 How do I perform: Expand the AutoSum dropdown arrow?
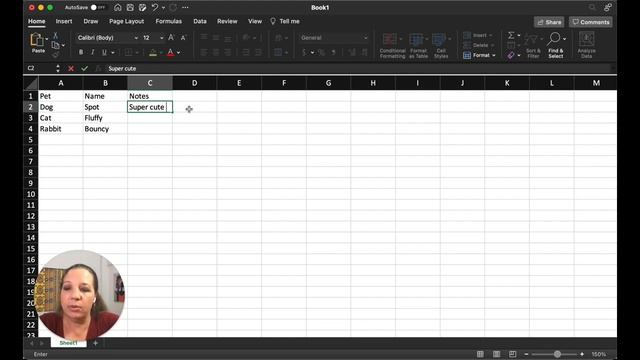coord(519,36)
